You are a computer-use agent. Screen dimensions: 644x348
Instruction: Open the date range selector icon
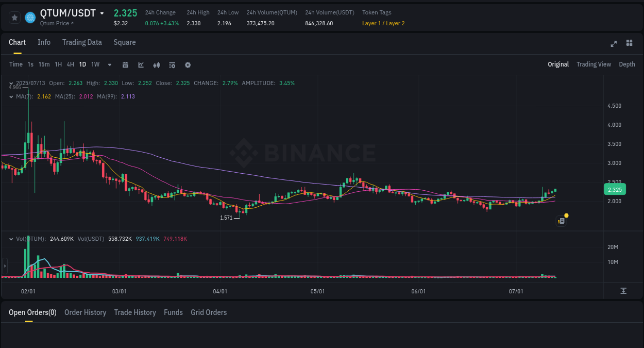point(125,64)
